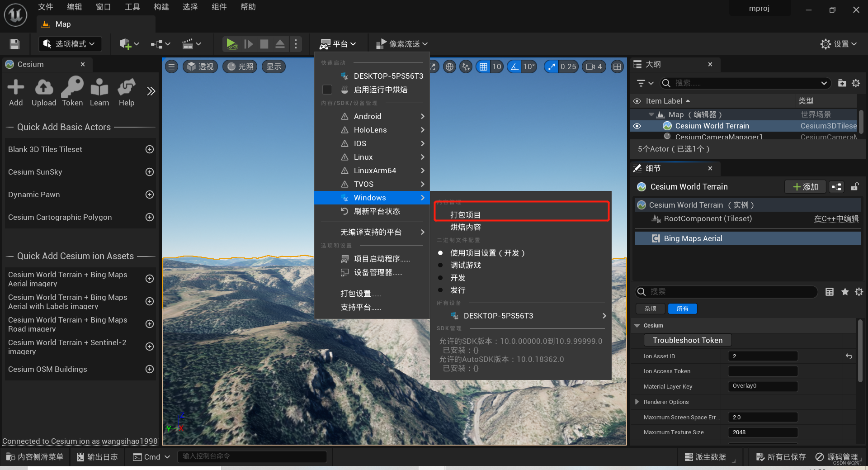Open the 内容侧滑菜单 content drawer
868x470 pixels.
tap(35, 457)
